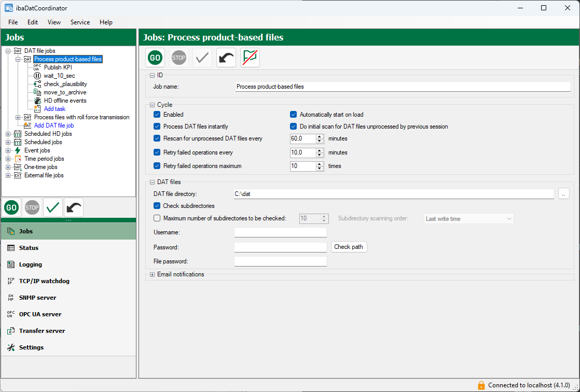This screenshot has height=392, width=580.
Task: Undo changes via the right-panel arrow icon
Action: 226,58
